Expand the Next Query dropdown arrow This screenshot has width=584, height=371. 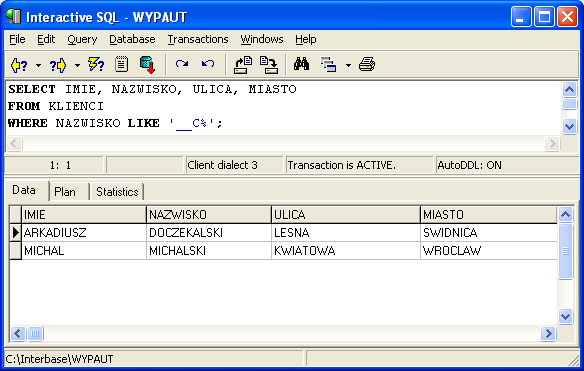click(x=77, y=66)
